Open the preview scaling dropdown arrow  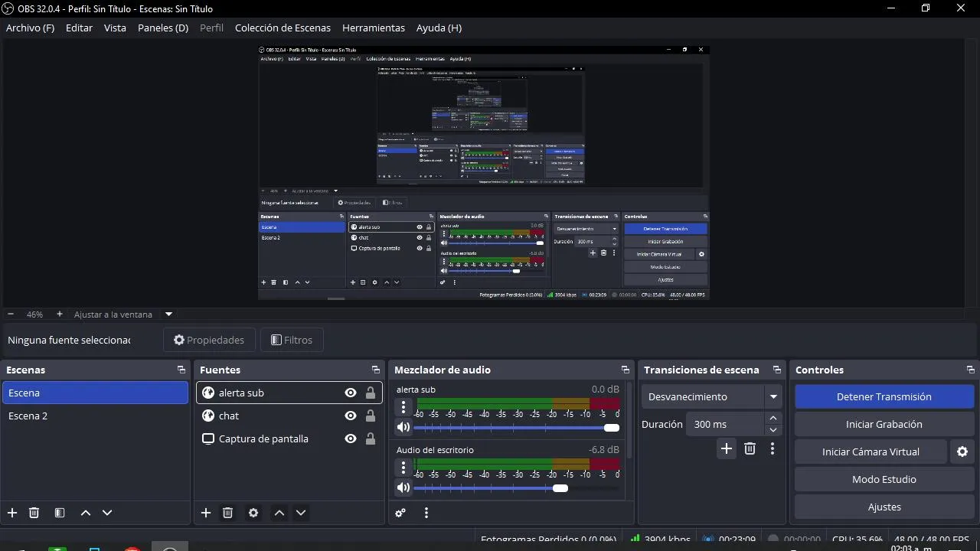tap(168, 314)
